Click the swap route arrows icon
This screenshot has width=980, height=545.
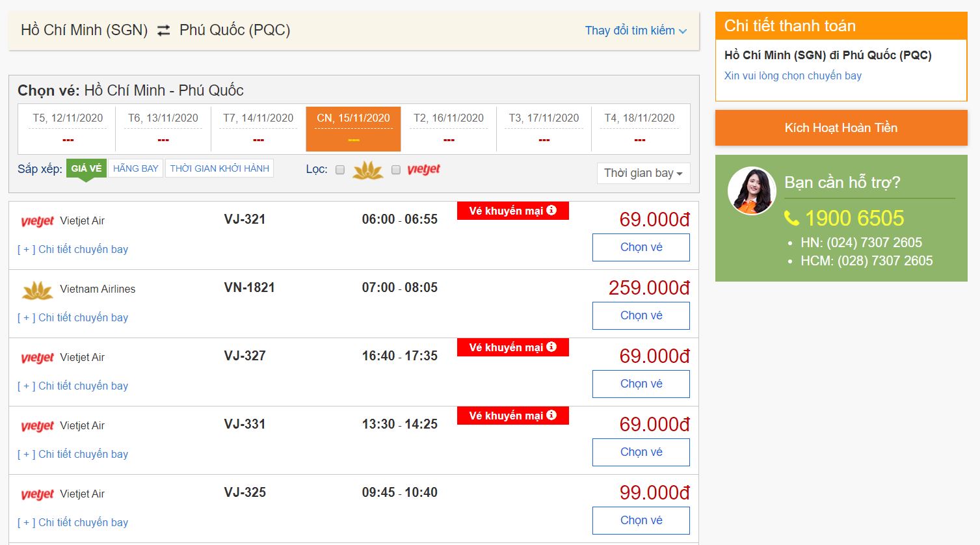click(164, 30)
